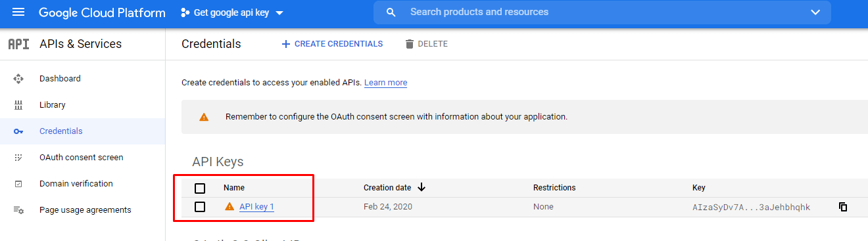Viewport: 868px width, 241px height.
Task: Click the CREATE CREDENTIALS button
Action: pyautogui.click(x=332, y=44)
